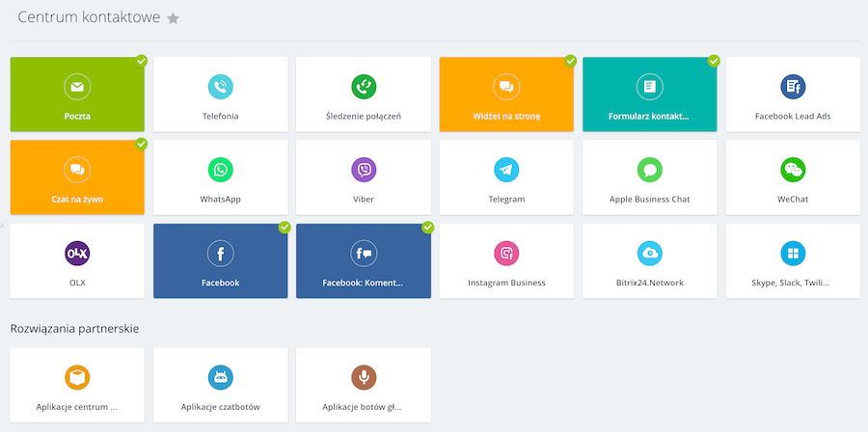Open the Telegram paper plane icon
This screenshot has width=868, height=432.
click(506, 170)
